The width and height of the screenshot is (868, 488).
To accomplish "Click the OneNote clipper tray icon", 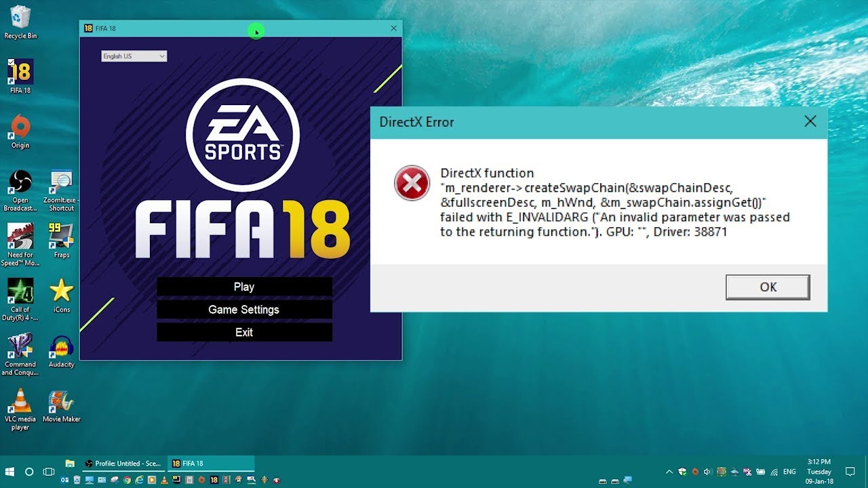I will coord(747,472).
